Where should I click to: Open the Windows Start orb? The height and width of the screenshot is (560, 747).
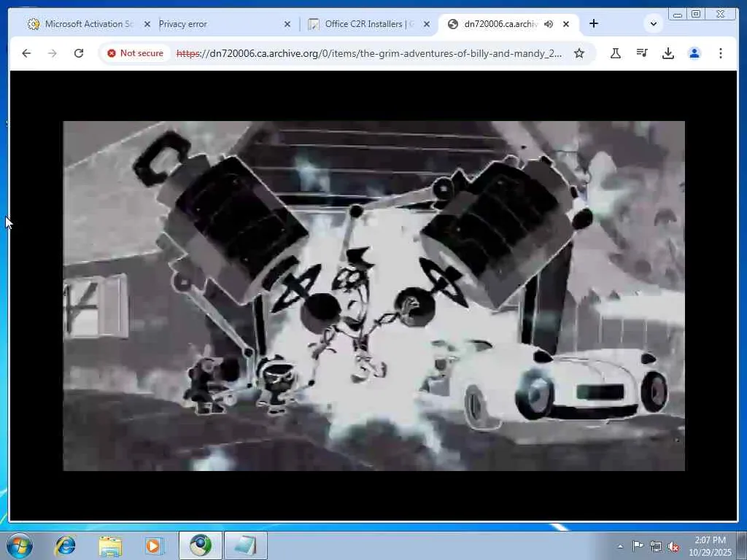pyautogui.click(x=20, y=545)
